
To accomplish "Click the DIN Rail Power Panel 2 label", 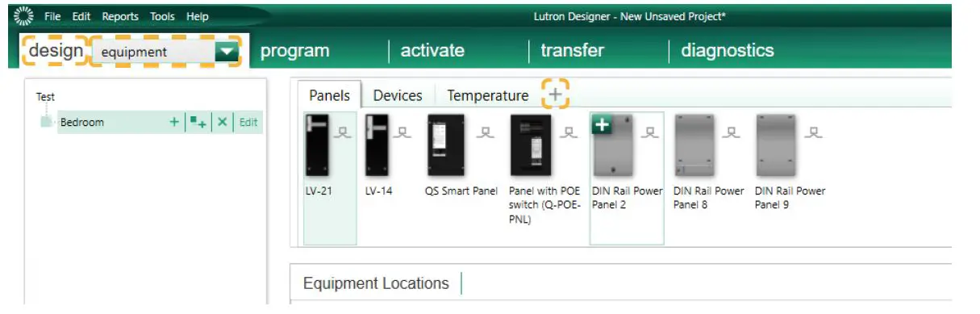I will point(627,198).
